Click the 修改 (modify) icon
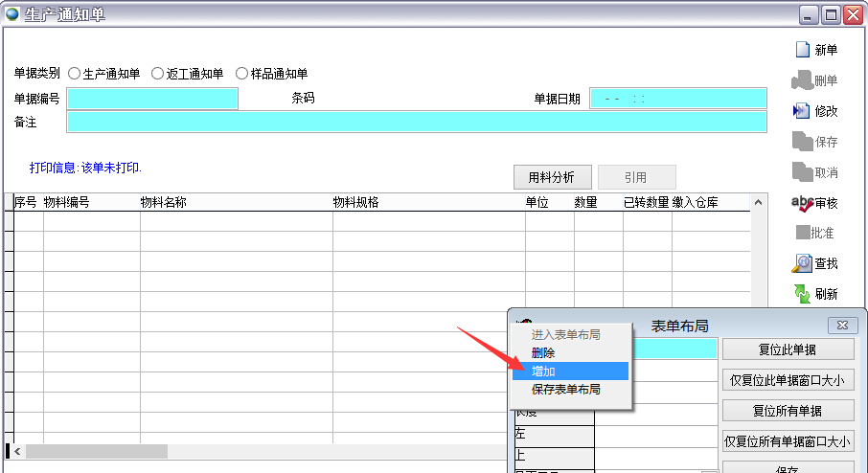 click(x=802, y=111)
